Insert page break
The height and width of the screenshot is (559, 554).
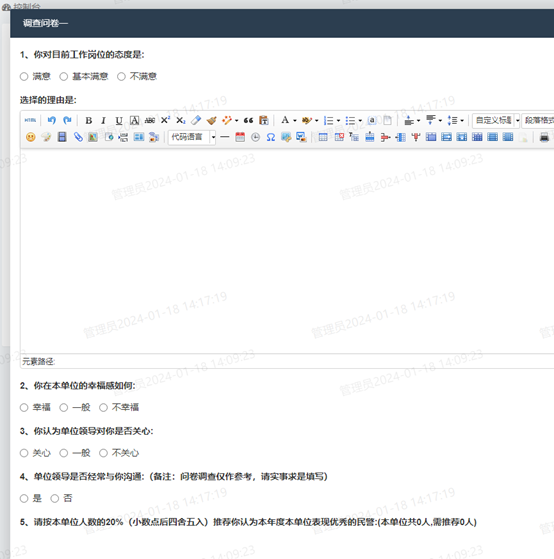pos(123,137)
